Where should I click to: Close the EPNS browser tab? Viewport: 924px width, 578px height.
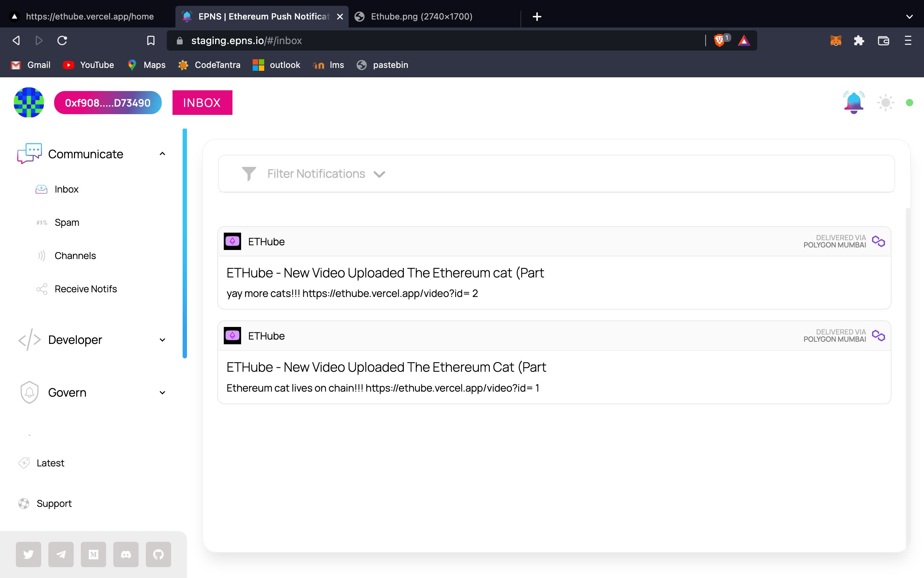coord(340,17)
